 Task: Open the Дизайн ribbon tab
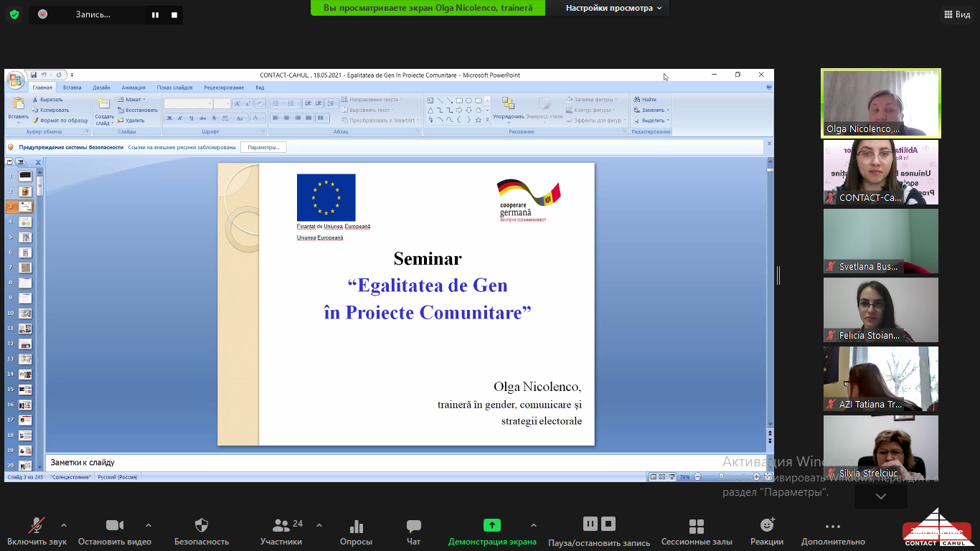click(x=101, y=88)
